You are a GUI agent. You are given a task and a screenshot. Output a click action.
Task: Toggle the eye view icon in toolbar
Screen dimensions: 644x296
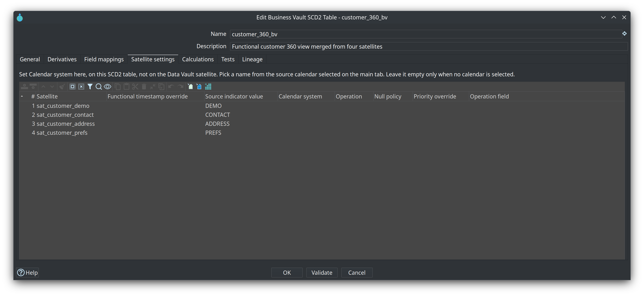(108, 87)
